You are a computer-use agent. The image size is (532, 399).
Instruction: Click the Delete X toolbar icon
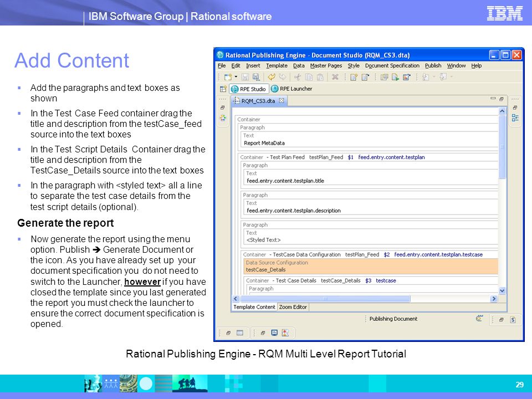[x=335, y=77]
